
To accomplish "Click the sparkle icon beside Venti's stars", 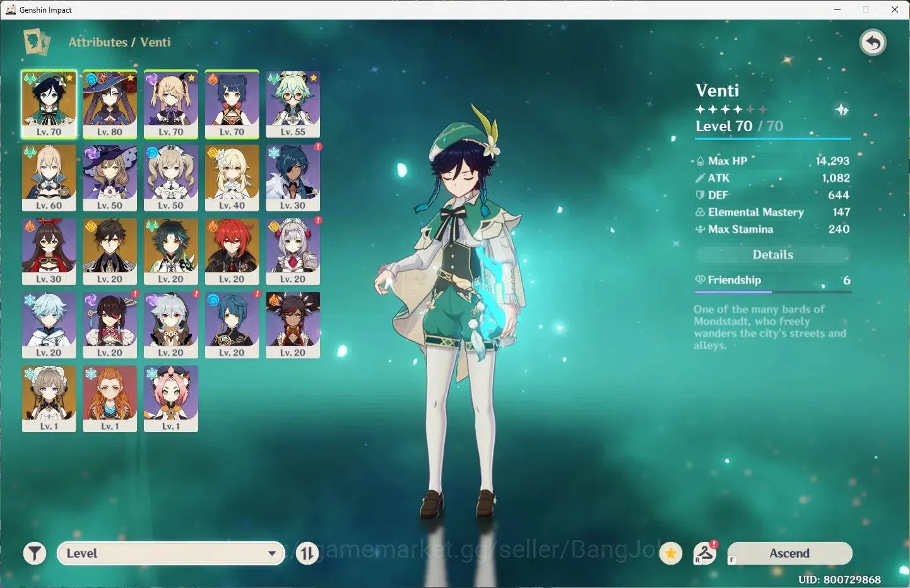I will [x=842, y=110].
